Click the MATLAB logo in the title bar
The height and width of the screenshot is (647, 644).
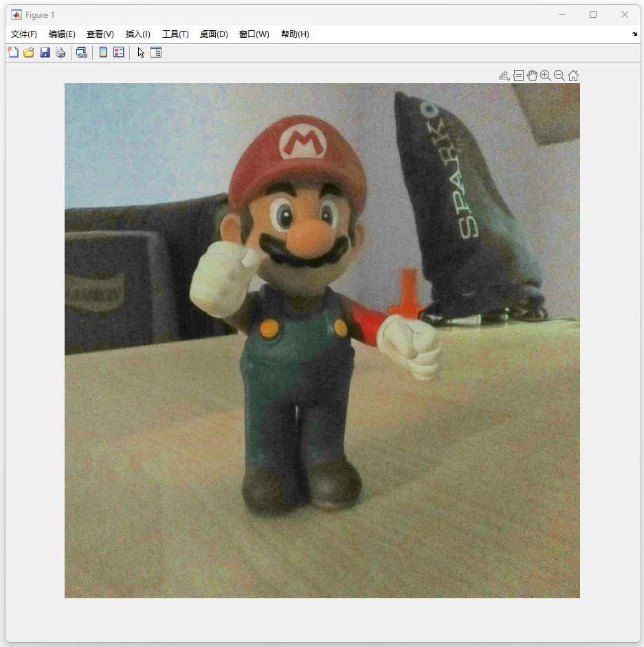tap(16, 15)
